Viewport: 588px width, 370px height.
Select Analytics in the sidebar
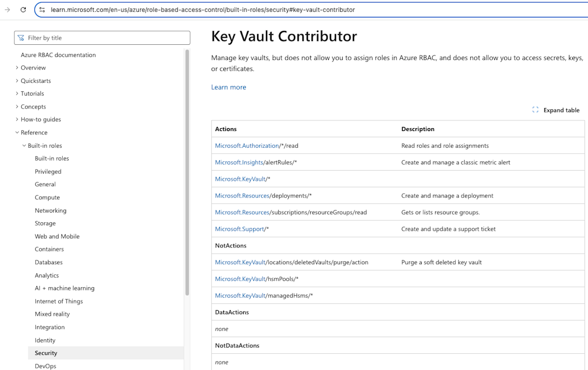point(47,275)
